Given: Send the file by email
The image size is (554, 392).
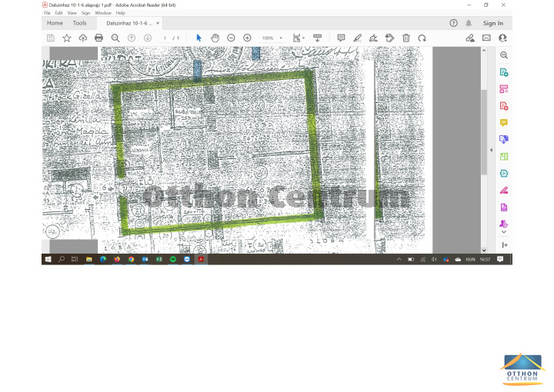Looking at the screenshot, I should click(486, 38).
